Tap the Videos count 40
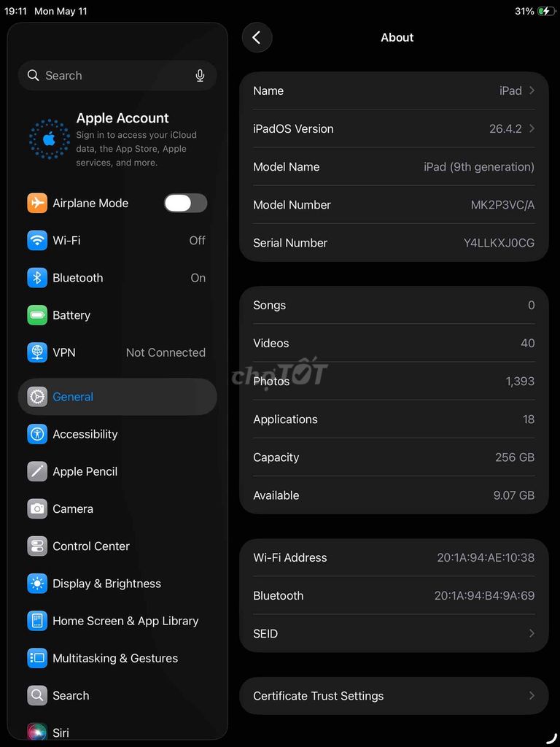Screen dimensions: 560x747 (528, 343)
